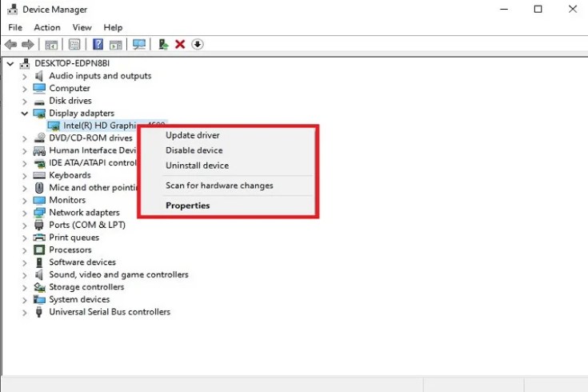Image resolution: width=588 pixels, height=392 pixels.
Task: Click the Processors chip icon
Action: [39, 250]
